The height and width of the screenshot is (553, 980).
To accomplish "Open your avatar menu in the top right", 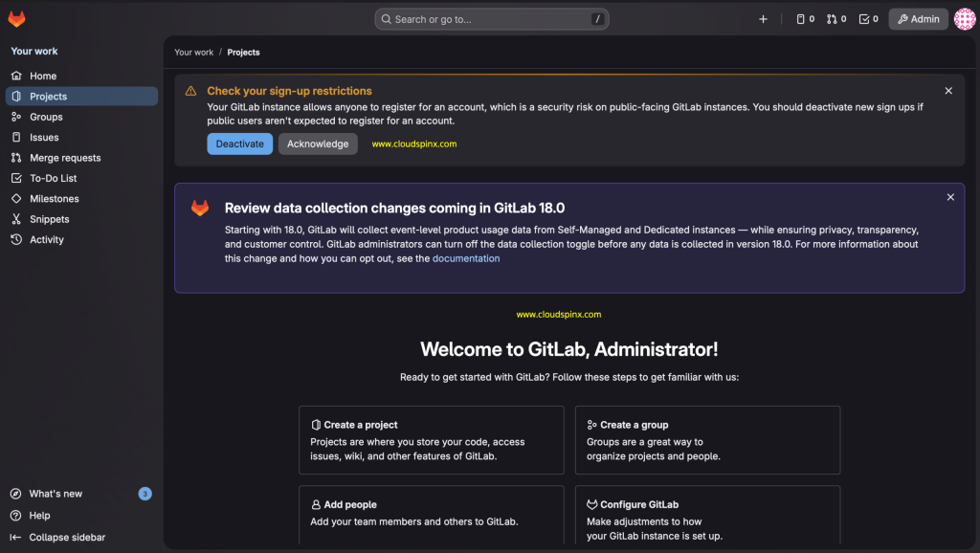I will pos(964,18).
